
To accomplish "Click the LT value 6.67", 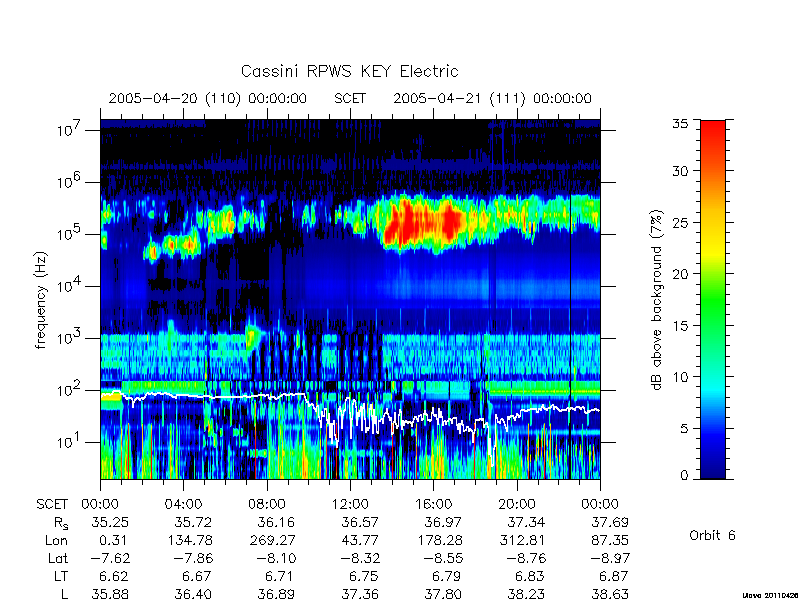I will pos(196,576).
